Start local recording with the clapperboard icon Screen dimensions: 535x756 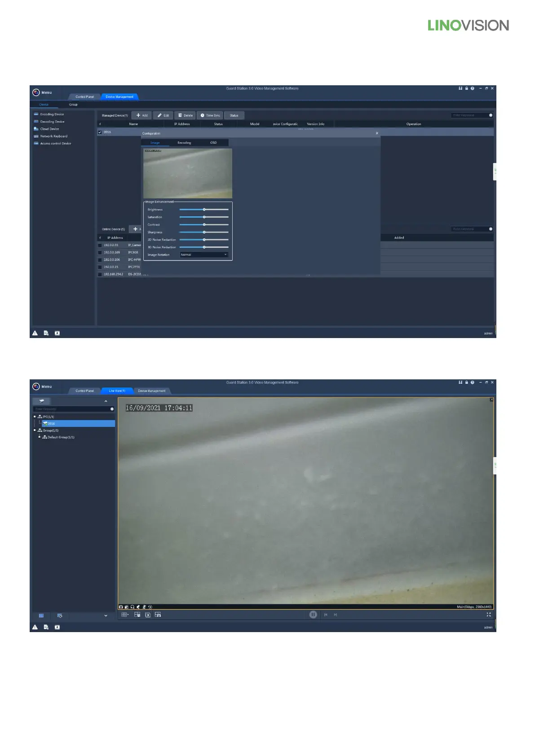click(127, 607)
